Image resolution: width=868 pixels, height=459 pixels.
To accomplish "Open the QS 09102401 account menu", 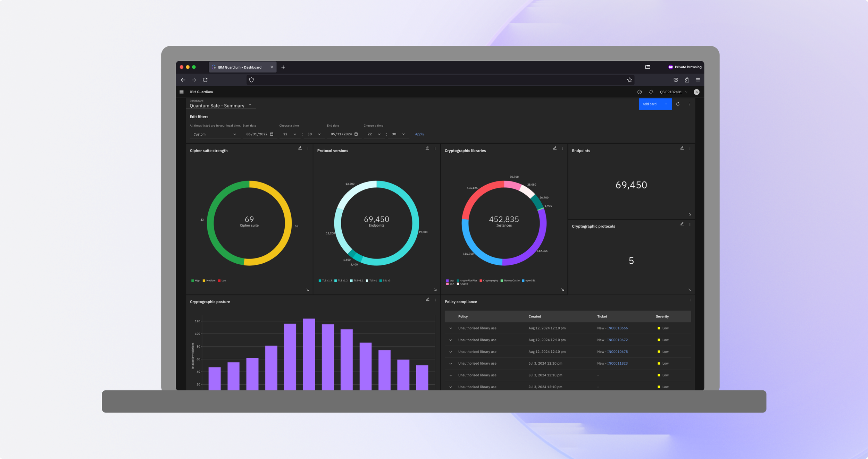I will tap(673, 92).
